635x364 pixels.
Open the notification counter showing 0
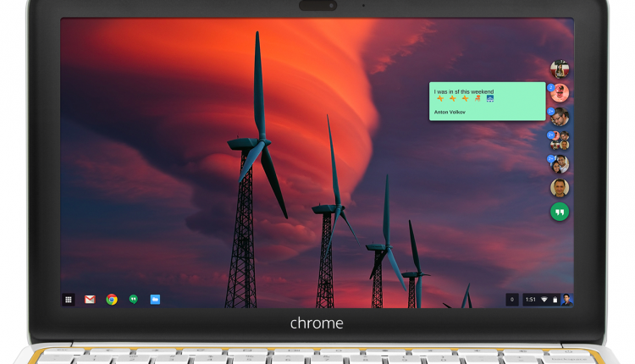[x=511, y=300]
